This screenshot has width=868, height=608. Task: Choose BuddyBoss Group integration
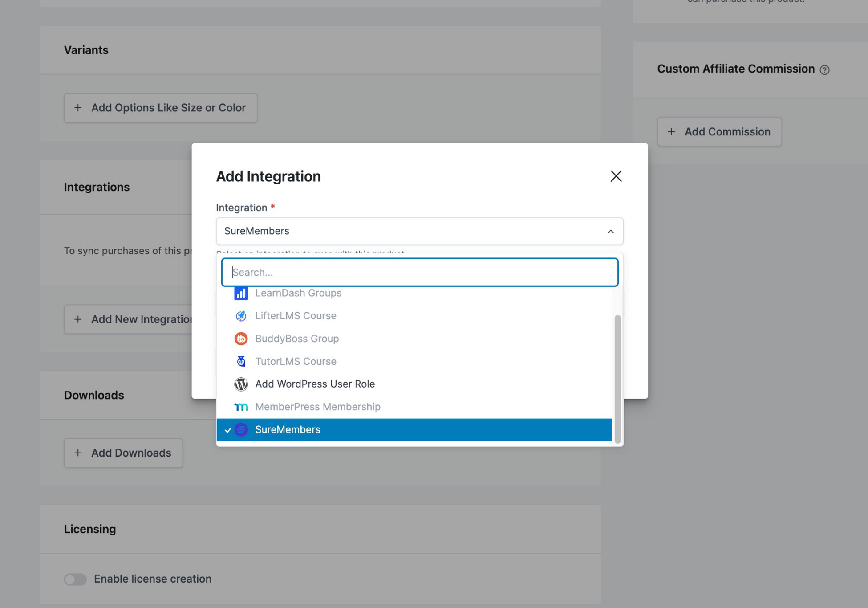pos(414,339)
